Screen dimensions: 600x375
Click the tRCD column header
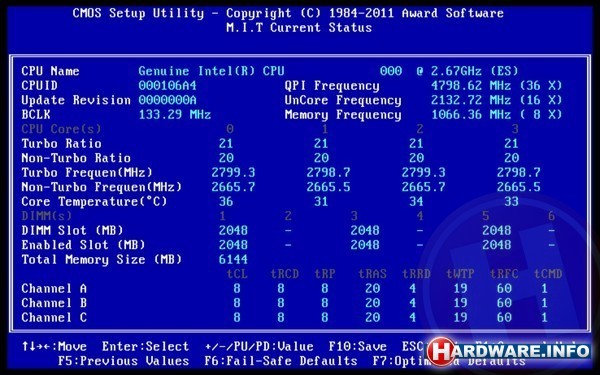point(284,274)
